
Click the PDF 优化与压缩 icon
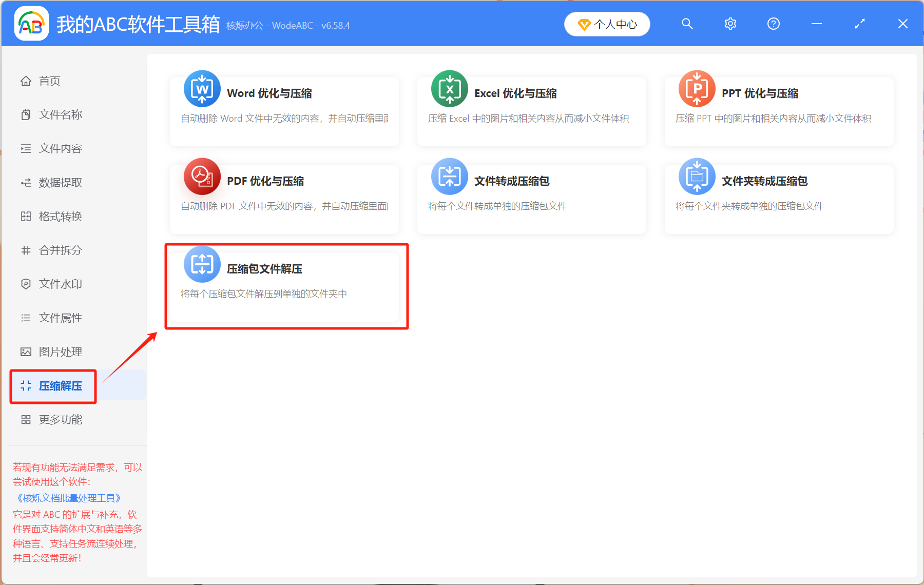[x=201, y=177]
